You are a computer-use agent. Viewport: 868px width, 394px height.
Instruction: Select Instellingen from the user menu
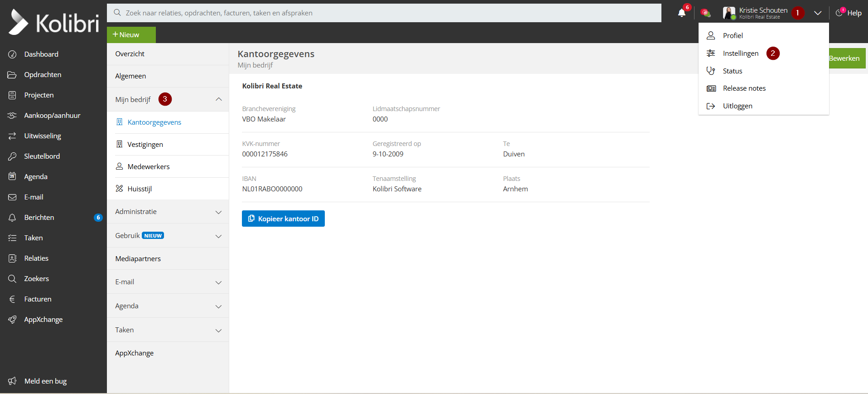pos(740,54)
